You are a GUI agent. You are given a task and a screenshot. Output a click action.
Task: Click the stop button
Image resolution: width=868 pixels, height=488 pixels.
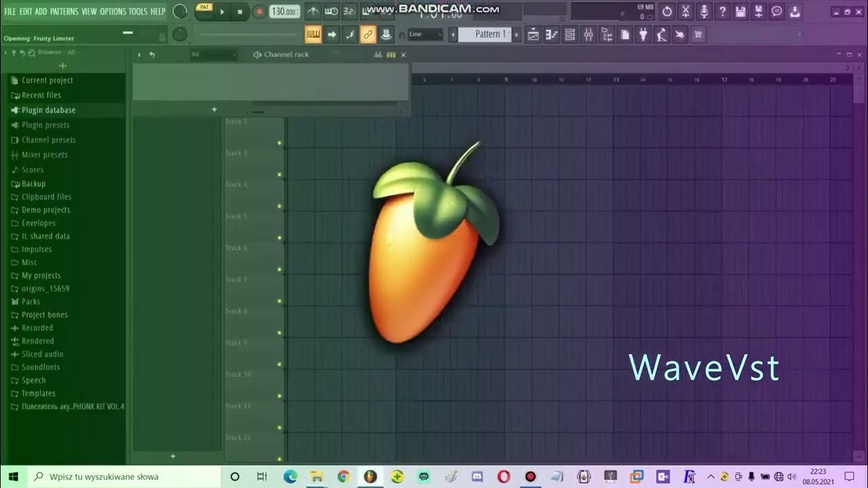coord(240,12)
